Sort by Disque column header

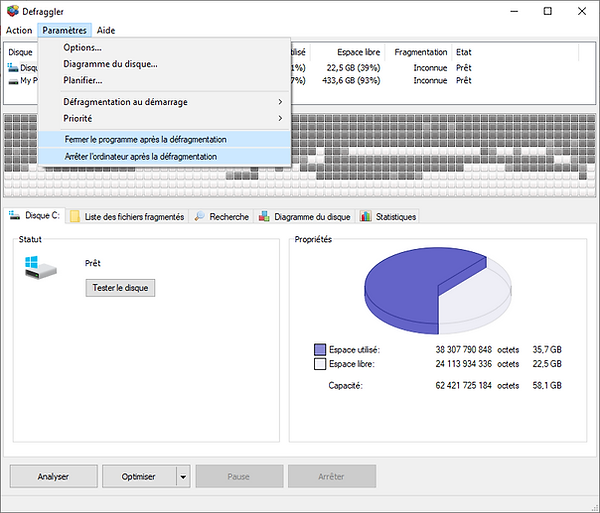(21, 52)
